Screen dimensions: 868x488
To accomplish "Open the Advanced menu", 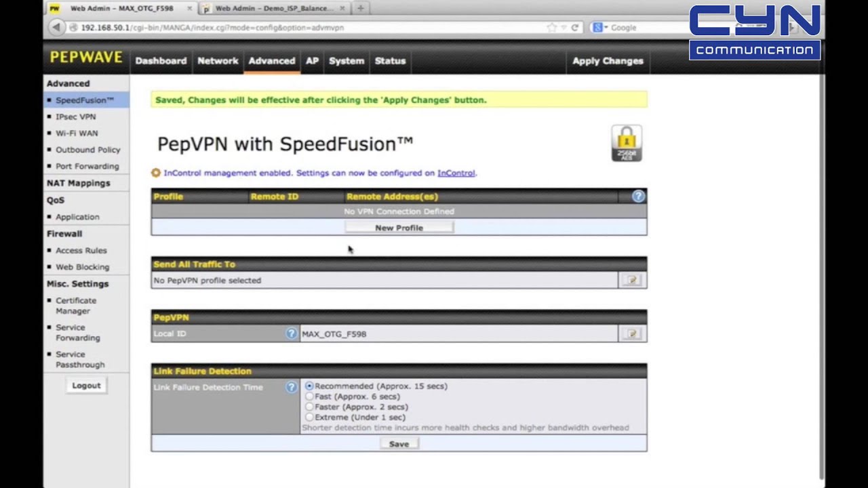I will coord(271,61).
